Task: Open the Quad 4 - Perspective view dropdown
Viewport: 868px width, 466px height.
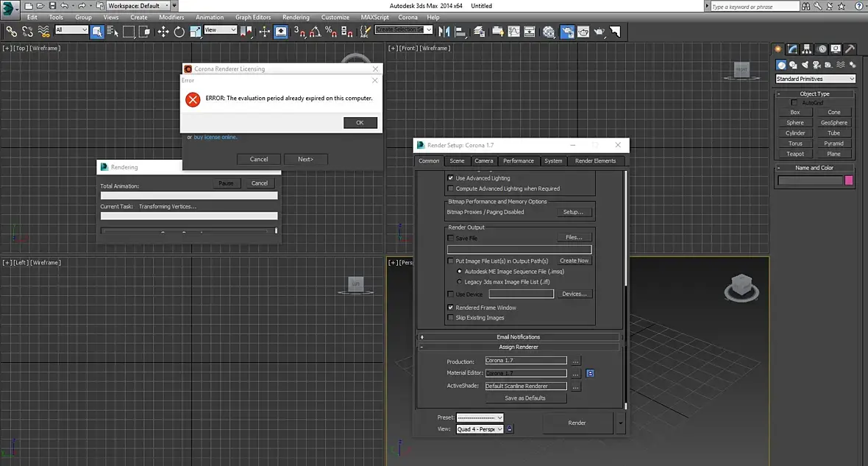Action: click(480, 429)
